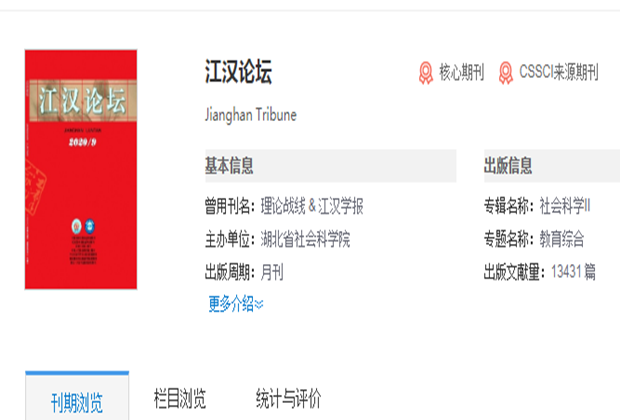Click the Jianghan Tribune English subtitle
620x420 pixels.
tap(250, 115)
